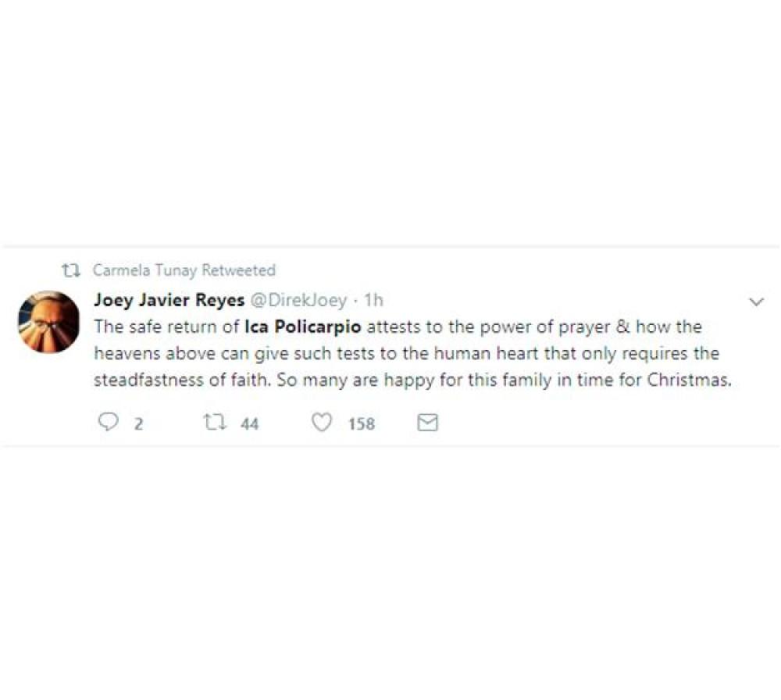The image size is (781, 700).
Task: Click the retweet count 44
Action: pos(249,423)
